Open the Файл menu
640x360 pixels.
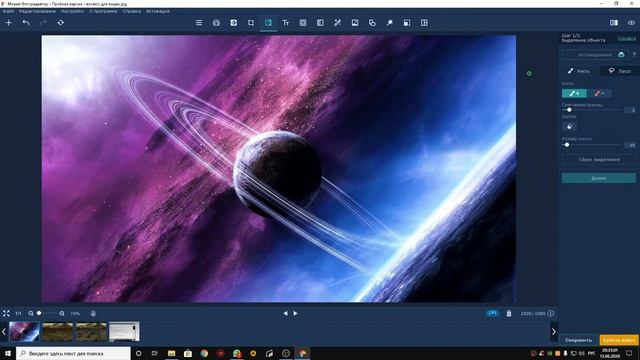point(8,11)
